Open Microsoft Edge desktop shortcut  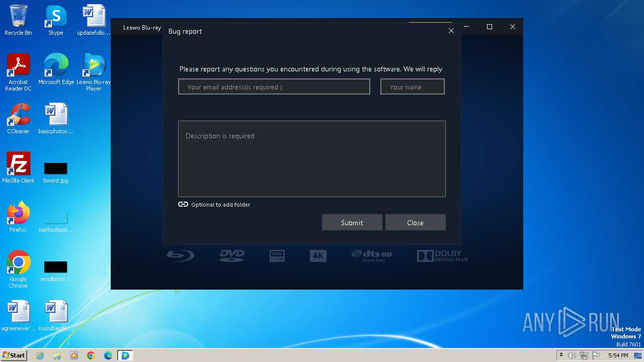pyautogui.click(x=56, y=69)
